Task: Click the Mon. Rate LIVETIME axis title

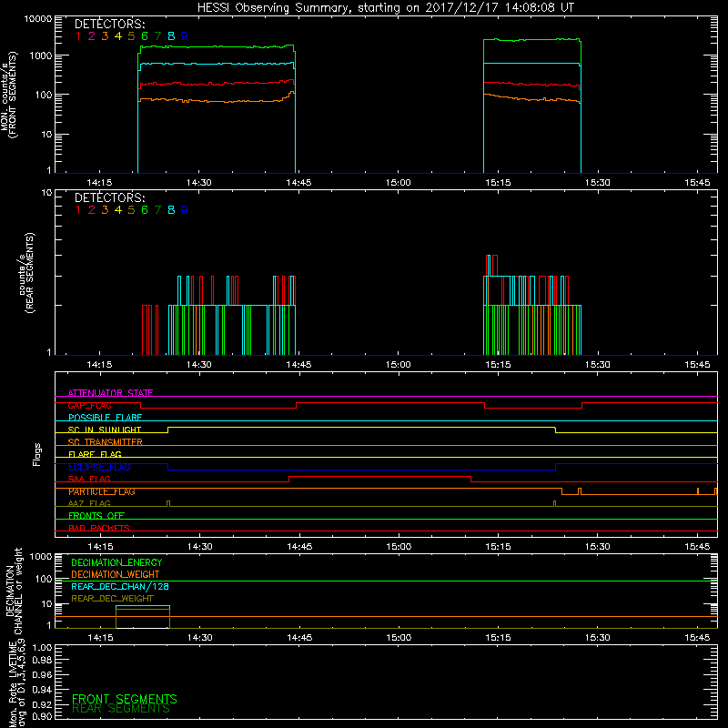Action: point(17,683)
